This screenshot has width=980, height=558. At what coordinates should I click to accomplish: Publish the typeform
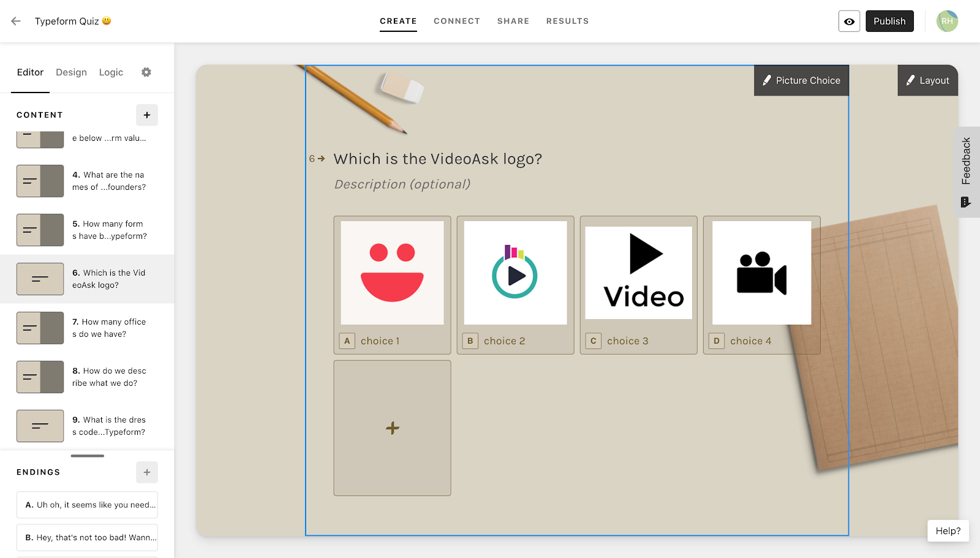pyautogui.click(x=889, y=21)
